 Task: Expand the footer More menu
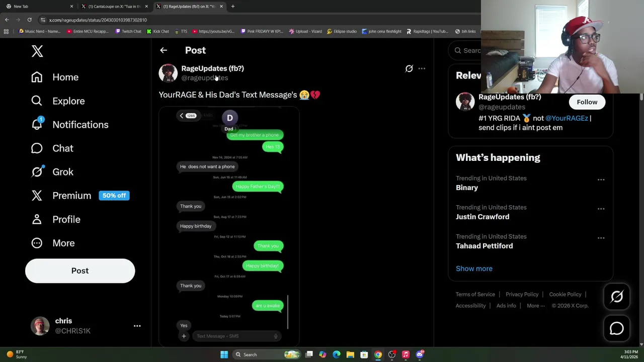pyautogui.click(x=535, y=306)
